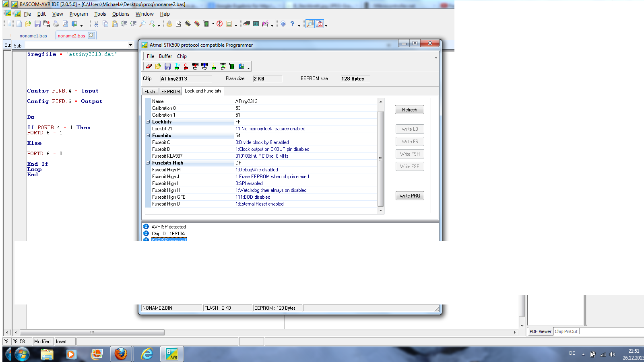
Task: Click the find magnifier icon in main toolbar
Action: pos(142,24)
